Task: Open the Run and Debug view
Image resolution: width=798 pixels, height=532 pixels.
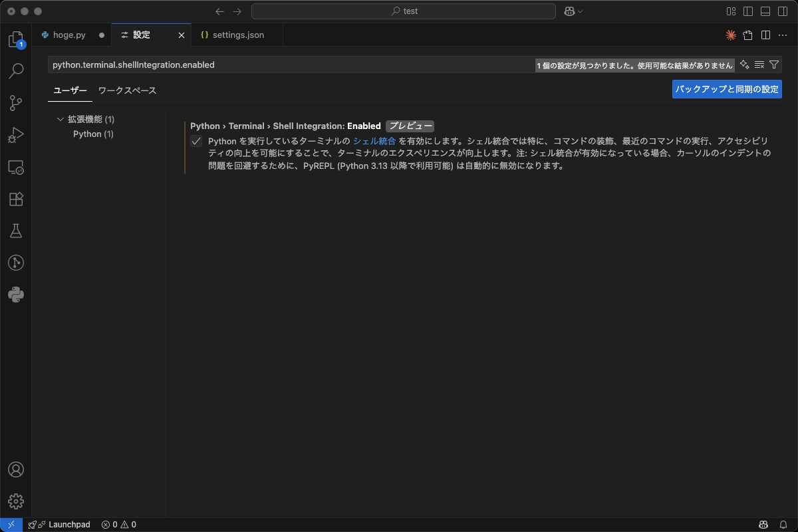Action: 15,135
